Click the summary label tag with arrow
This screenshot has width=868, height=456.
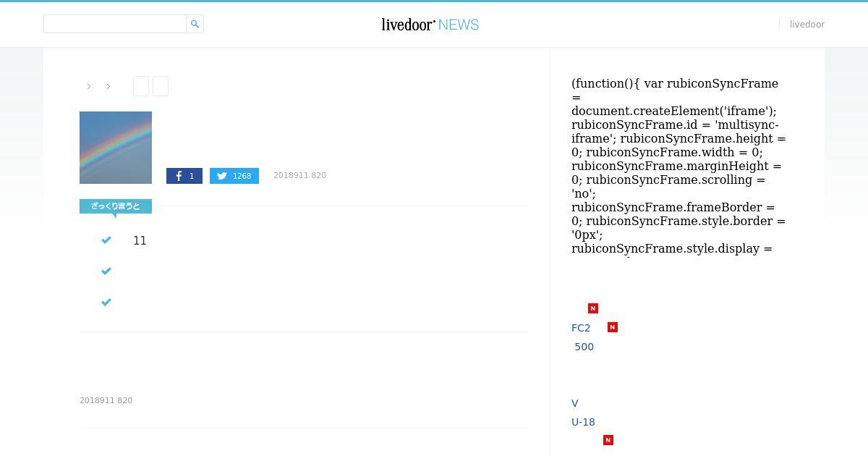coord(116,208)
